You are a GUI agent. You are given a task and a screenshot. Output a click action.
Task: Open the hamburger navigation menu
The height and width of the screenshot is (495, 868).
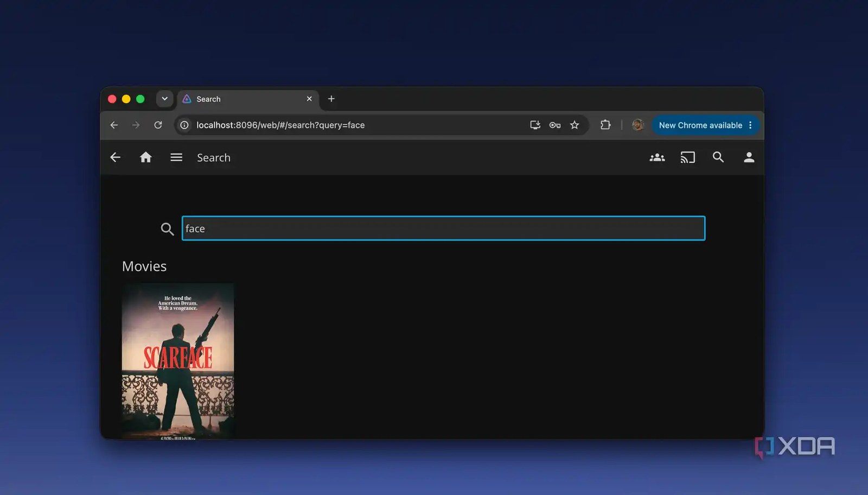(176, 157)
